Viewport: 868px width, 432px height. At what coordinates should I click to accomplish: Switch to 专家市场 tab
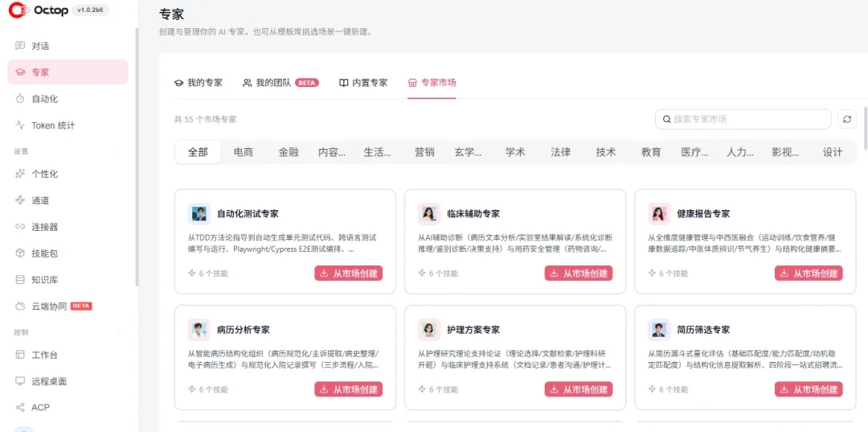point(432,83)
